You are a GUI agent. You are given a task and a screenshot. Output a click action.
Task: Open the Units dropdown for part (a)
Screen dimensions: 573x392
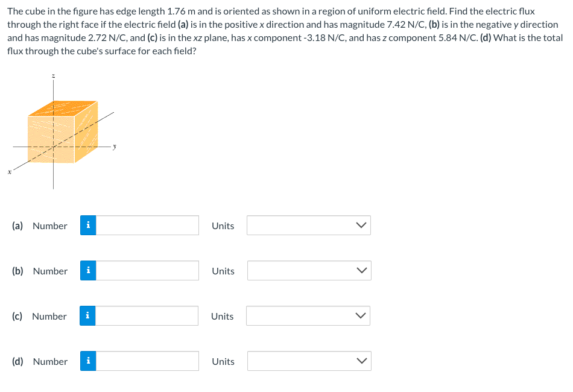pyautogui.click(x=309, y=226)
